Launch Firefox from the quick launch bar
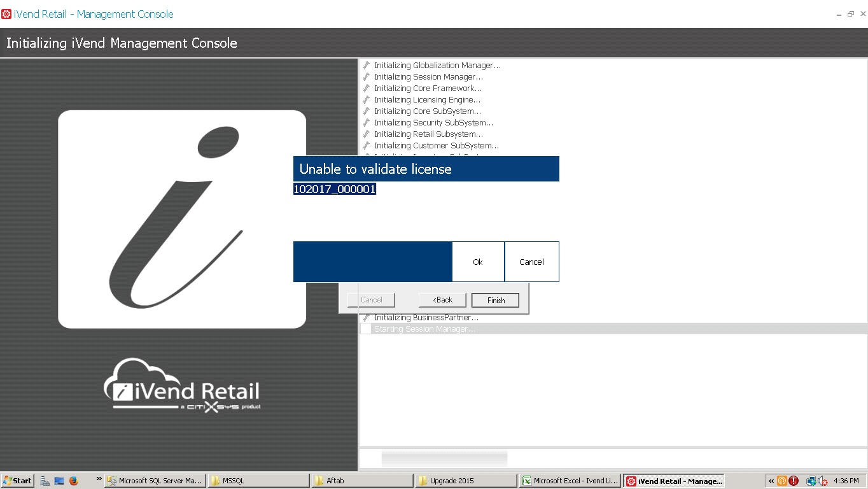868x489 pixels. pyautogui.click(x=74, y=481)
